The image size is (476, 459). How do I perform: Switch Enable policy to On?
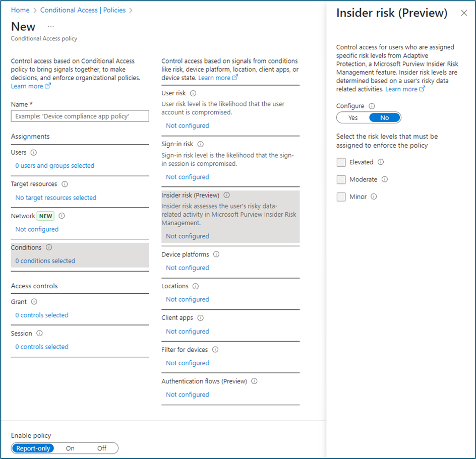[x=70, y=448]
